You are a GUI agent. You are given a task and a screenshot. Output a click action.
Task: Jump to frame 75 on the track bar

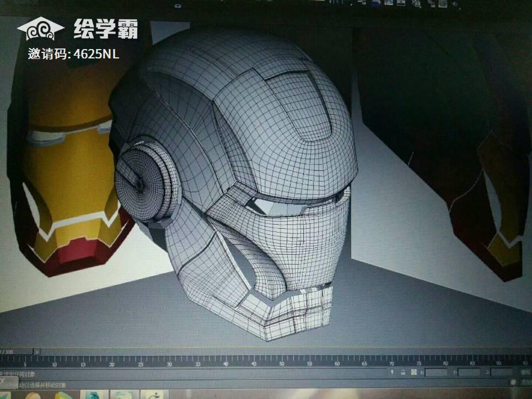[x=418, y=363]
